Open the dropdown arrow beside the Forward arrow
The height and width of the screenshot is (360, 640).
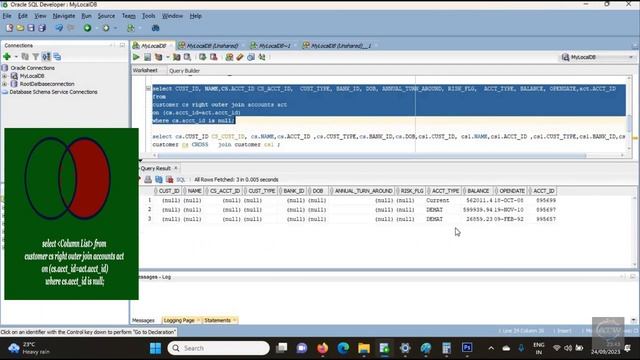(x=116, y=28)
